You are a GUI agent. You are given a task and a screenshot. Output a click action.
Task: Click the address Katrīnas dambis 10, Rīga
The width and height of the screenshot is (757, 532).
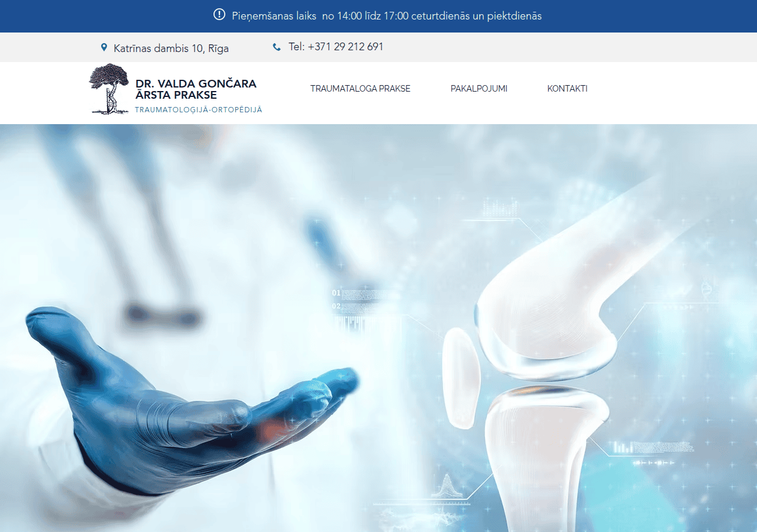(x=171, y=48)
